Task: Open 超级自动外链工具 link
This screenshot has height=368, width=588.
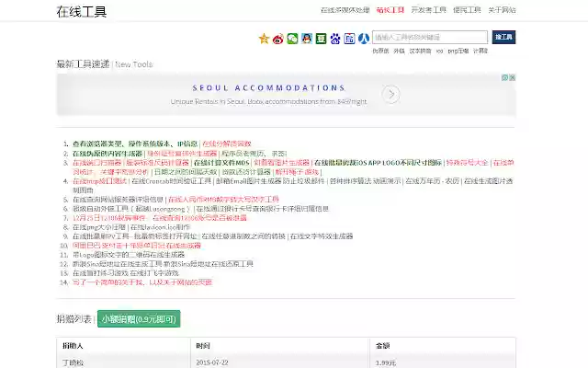Action: pos(131,209)
